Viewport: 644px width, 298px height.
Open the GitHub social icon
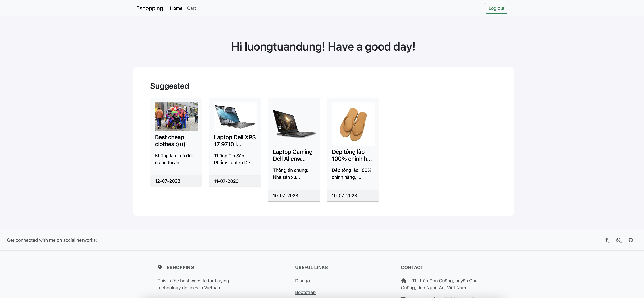[631, 240]
